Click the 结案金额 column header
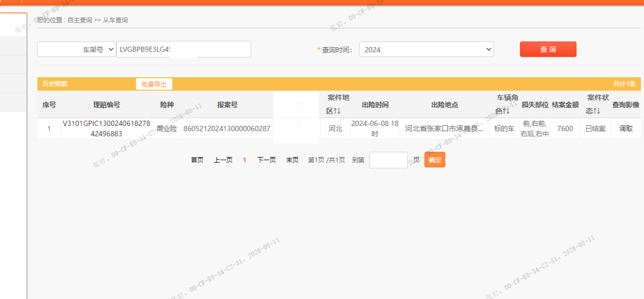The image size is (644, 299). (x=565, y=104)
